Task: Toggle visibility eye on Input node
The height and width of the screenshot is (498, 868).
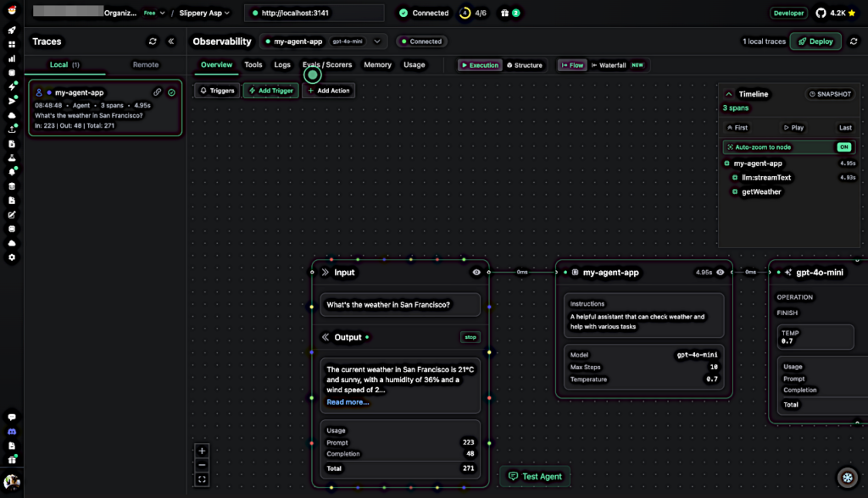Action: (x=476, y=273)
